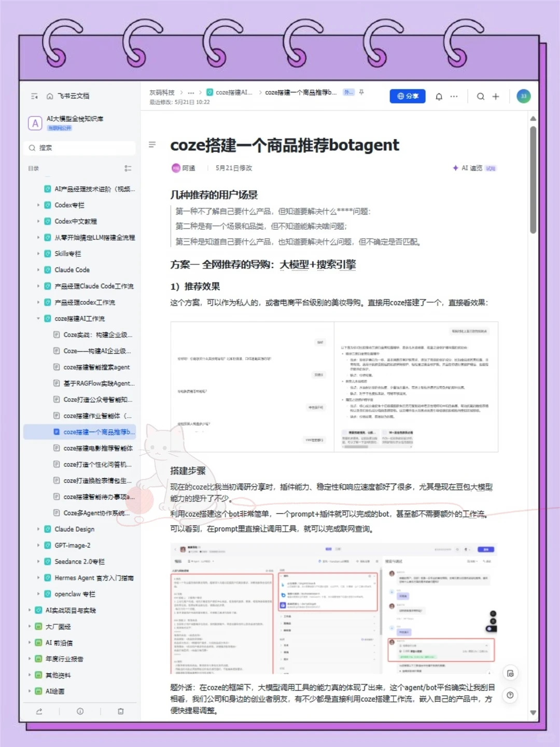
Task: Click the 搜索 field in the sidebar
Action: click(x=80, y=148)
